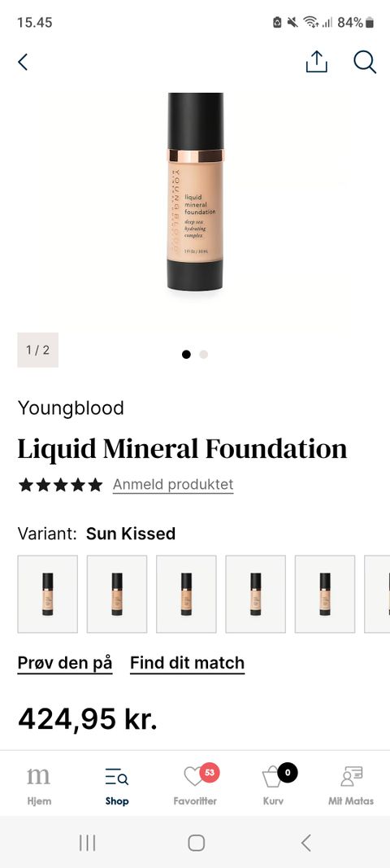
Task: Open the Shop tab in bottom navigation
Action: point(117,785)
